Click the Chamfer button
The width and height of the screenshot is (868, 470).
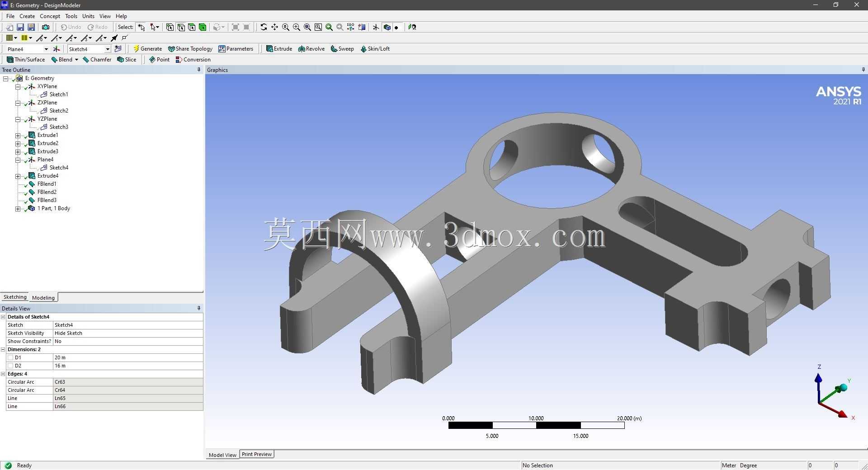click(97, 60)
